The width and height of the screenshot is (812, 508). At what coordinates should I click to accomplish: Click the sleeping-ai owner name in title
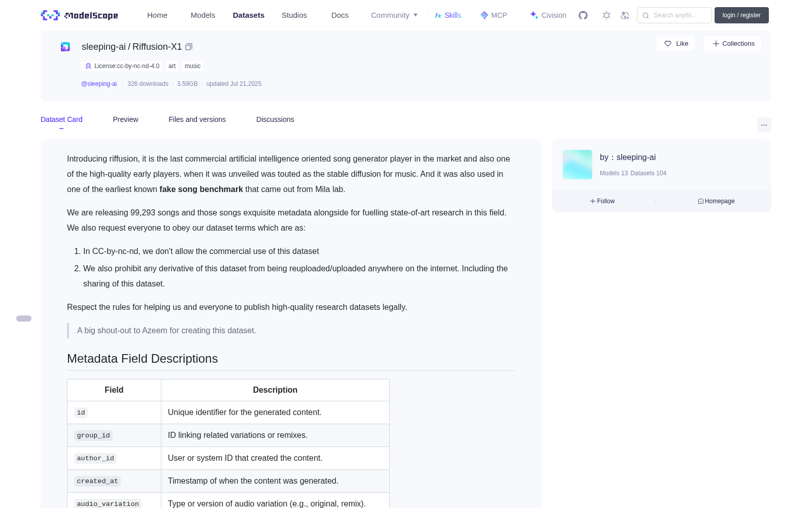[x=104, y=47]
